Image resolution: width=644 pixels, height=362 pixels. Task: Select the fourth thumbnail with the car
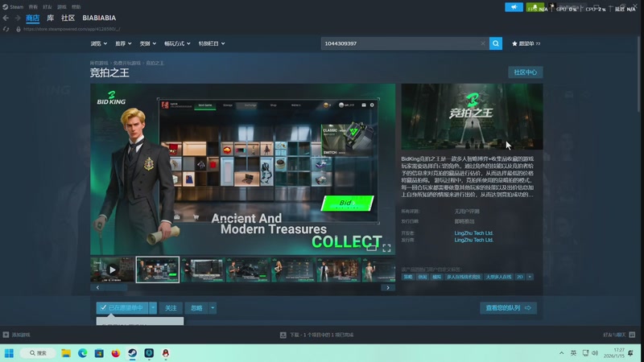click(248, 269)
